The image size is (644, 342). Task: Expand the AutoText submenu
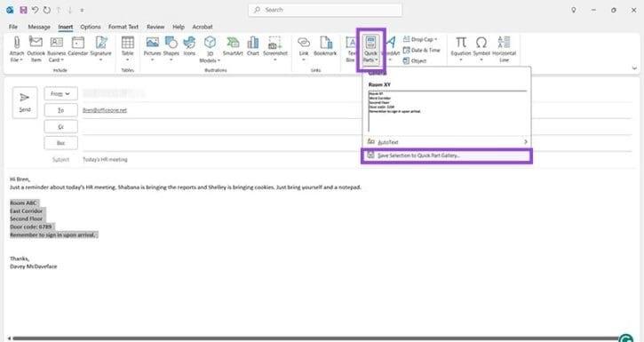point(447,141)
